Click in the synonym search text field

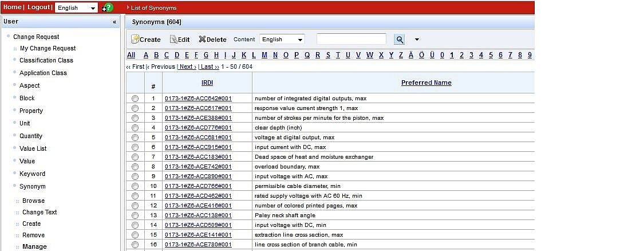351,39
